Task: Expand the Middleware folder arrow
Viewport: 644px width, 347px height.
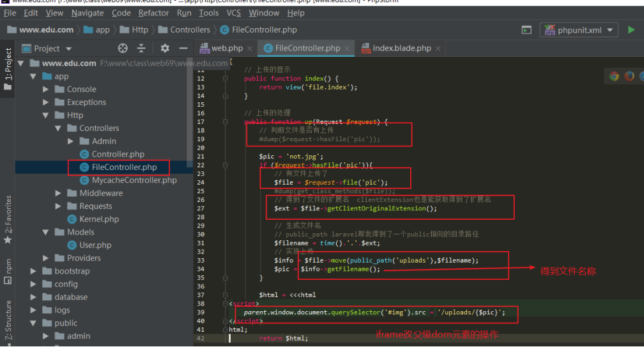Action: [x=58, y=193]
